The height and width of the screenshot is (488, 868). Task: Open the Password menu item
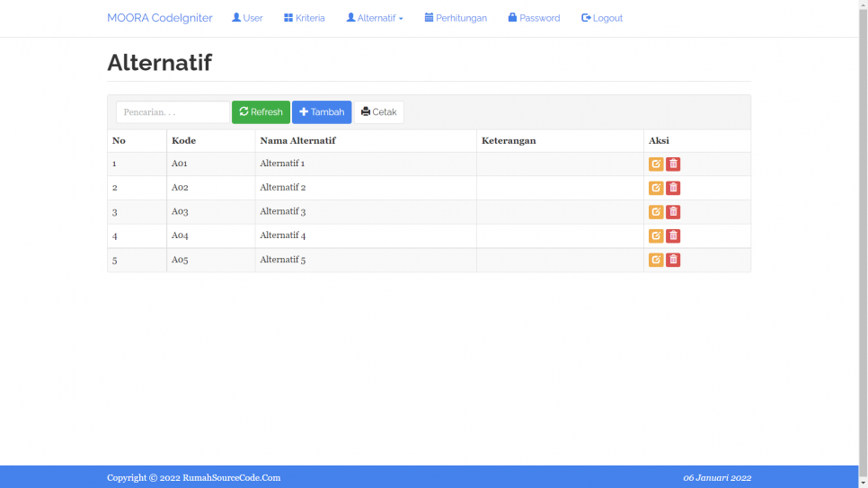[x=535, y=18]
